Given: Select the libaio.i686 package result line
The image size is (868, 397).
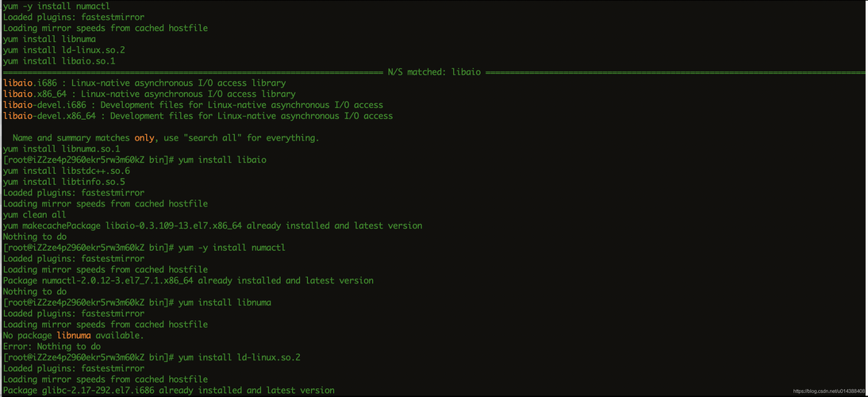Looking at the screenshot, I should tap(144, 83).
